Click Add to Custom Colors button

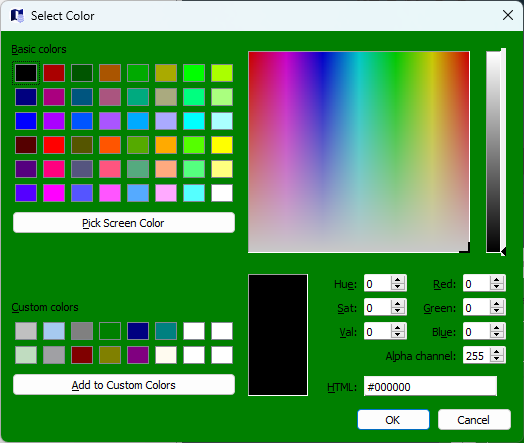coord(124,385)
